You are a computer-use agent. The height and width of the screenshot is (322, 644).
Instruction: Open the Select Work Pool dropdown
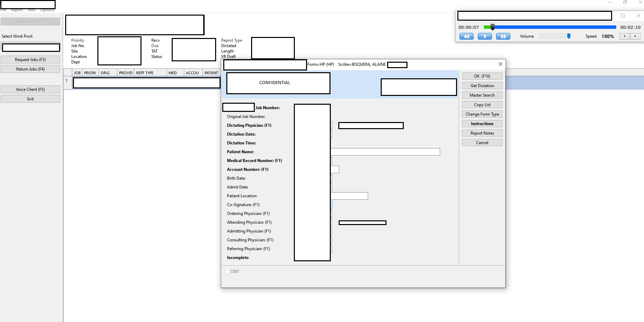point(31,47)
